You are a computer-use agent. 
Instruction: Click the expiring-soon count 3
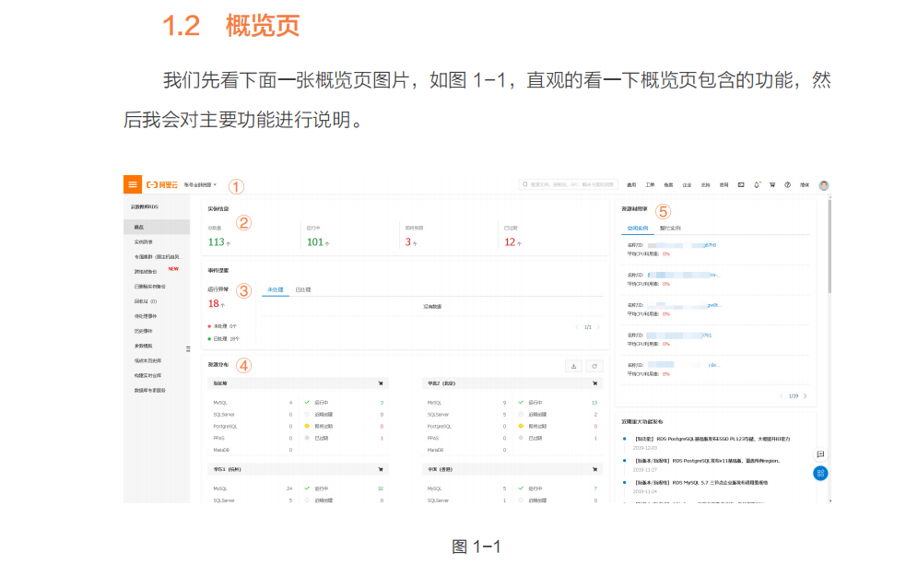click(408, 241)
